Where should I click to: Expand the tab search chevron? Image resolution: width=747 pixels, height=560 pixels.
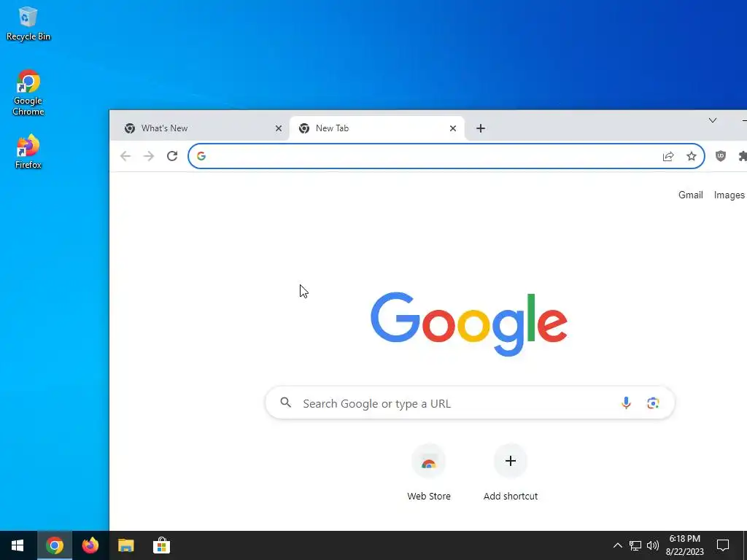[713, 120]
